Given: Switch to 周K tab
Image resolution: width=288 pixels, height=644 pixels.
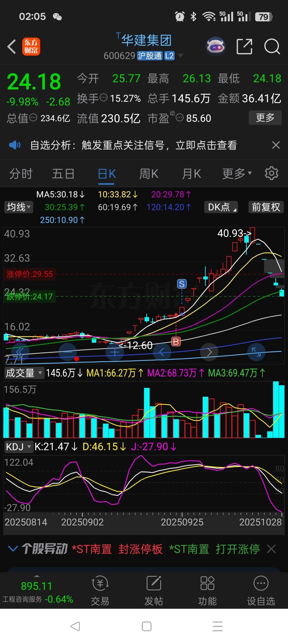Looking at the screenshot, I should 149,174.
